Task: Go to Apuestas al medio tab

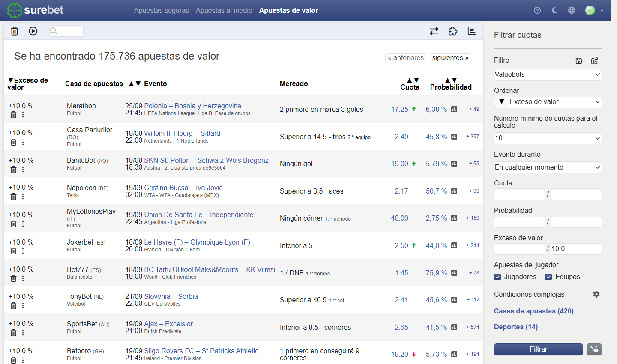Action: tap(224, 10)
